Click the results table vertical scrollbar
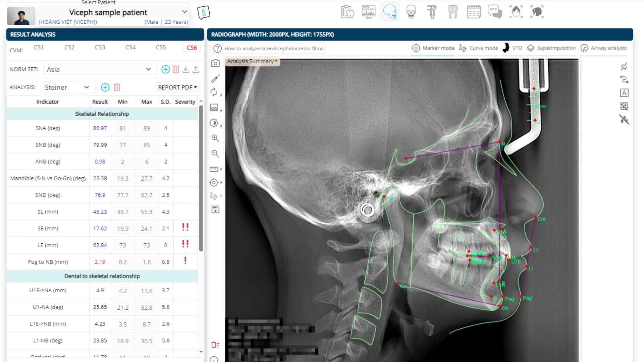The image size is (644, 362). (201, 178)
